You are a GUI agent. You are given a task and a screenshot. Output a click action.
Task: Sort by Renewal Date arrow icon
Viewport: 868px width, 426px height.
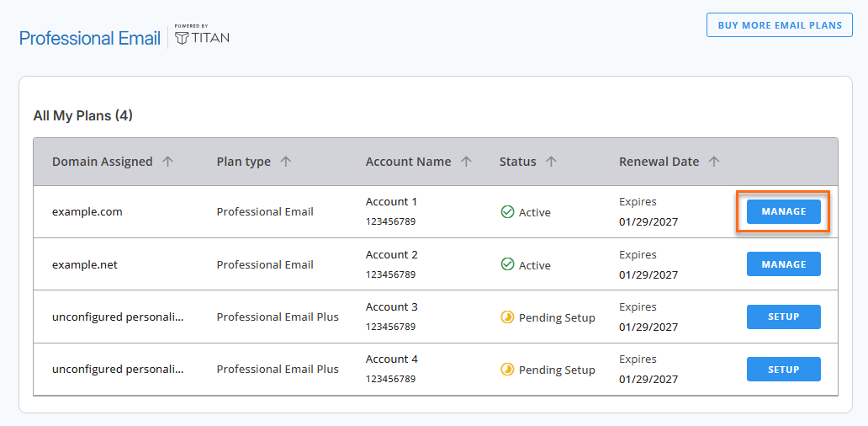click(714, 162)
